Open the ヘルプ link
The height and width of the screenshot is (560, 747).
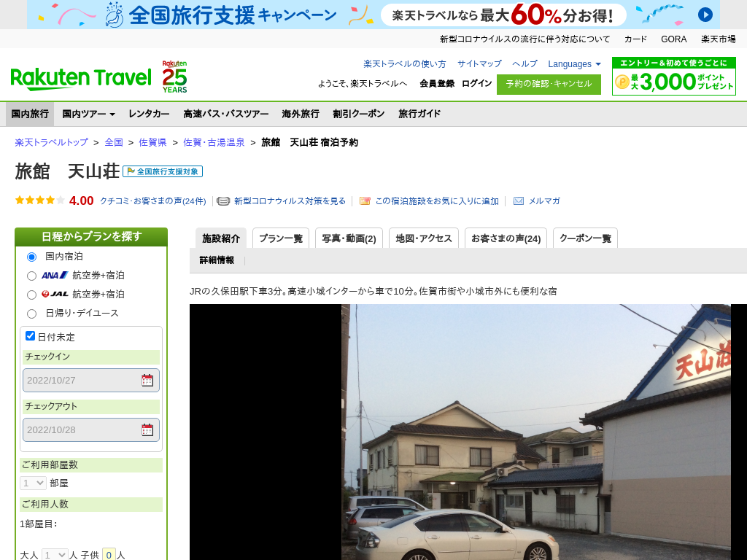coord(525,64)
